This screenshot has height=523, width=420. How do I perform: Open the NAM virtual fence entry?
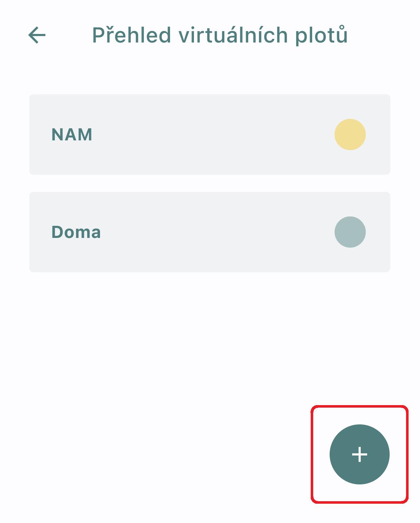click(x=210, y=134)
